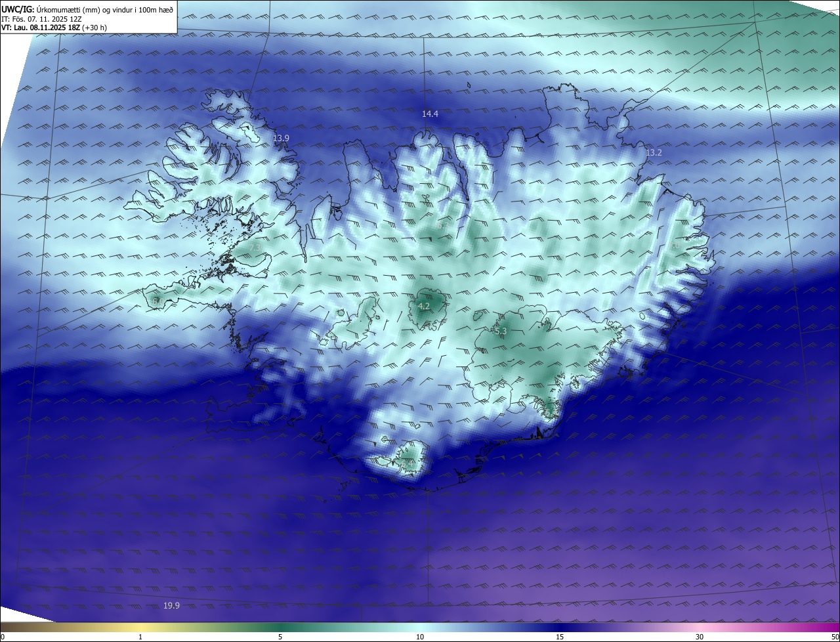Screen dimensions: 840x642
Task: Click the color scale tick labeled 1
Action: coord(140,637)
